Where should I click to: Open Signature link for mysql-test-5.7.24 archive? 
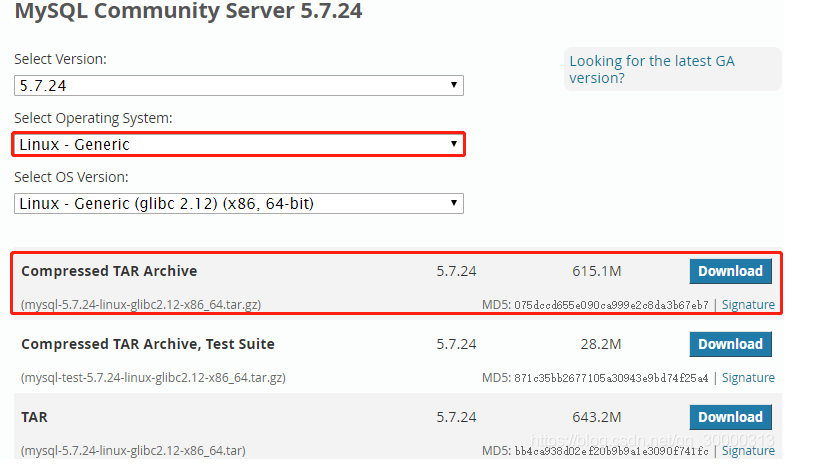click(748, 377)
